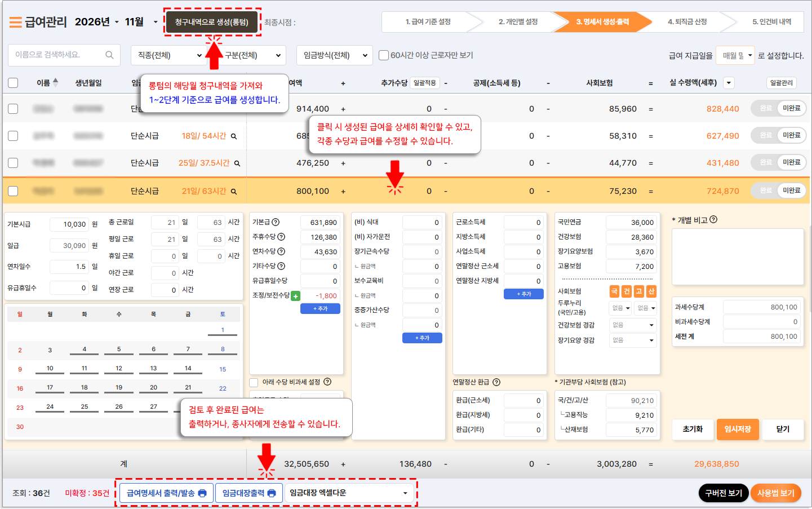Image resolution: width=812 pixels, height=509 pixels.
Task: Click magnifier icon beside 18일/ 54시간
Action: [x=234, y=136]
